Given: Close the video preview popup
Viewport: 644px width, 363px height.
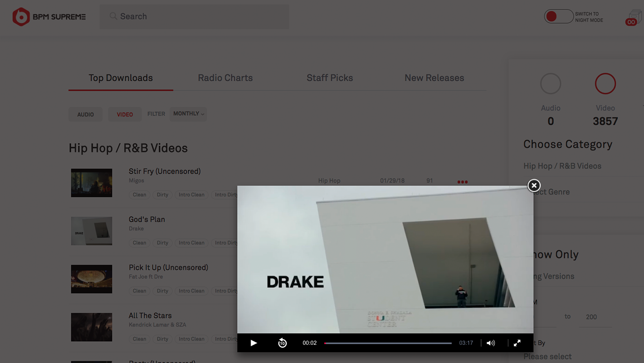Looking at the screenshot, I should pos(534,185).
